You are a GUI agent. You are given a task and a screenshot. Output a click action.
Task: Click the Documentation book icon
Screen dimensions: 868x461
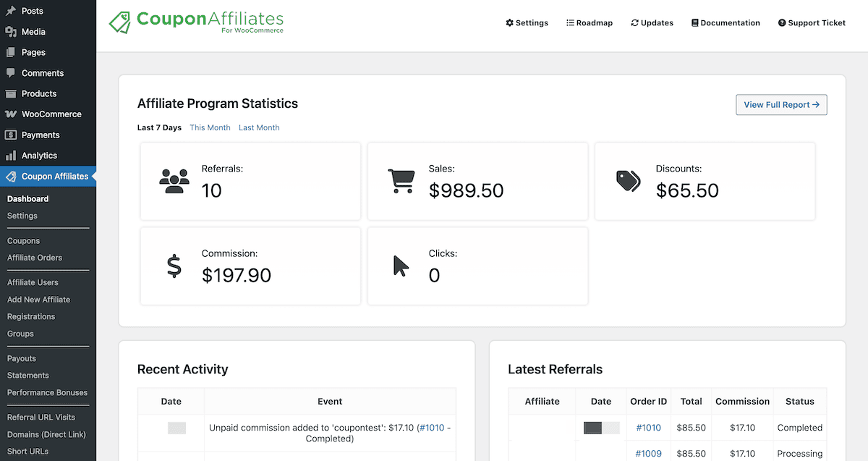(695, 22)
